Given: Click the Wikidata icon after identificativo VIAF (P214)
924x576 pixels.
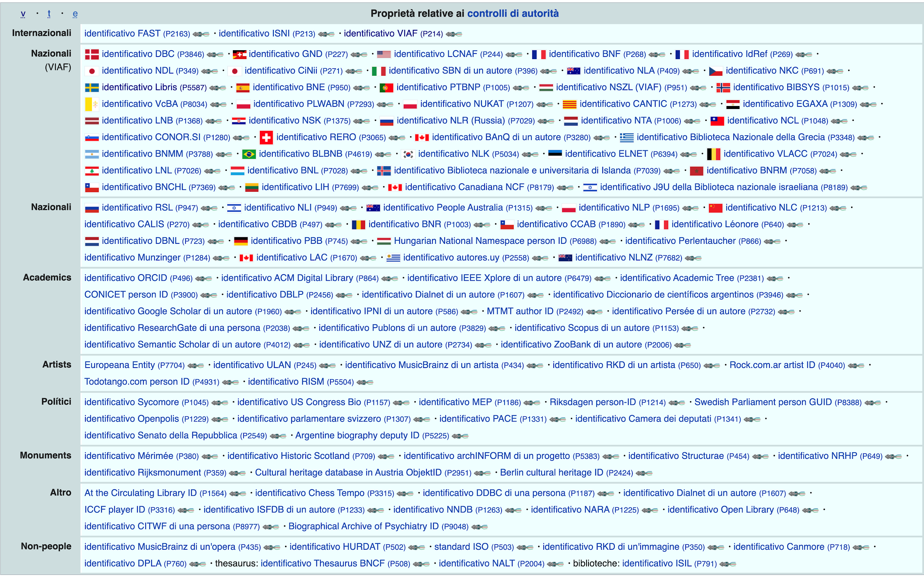Looking at the screenshot, I should coord(454,34).
